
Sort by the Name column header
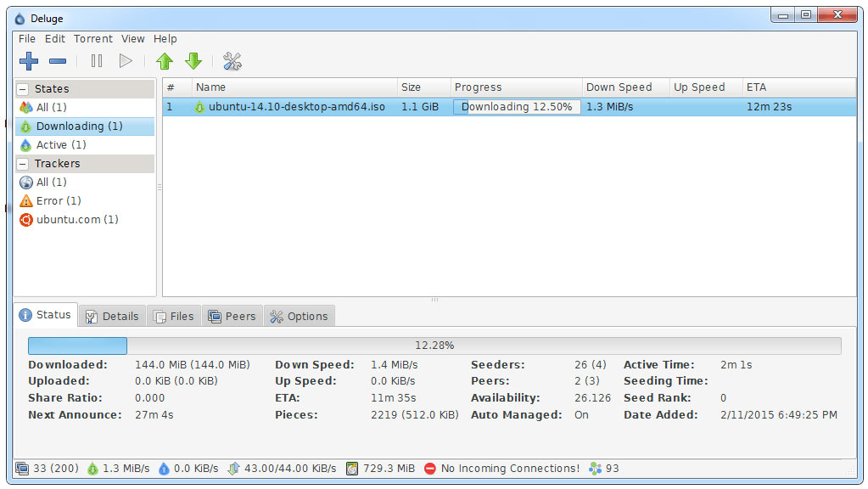coord(294,87)
